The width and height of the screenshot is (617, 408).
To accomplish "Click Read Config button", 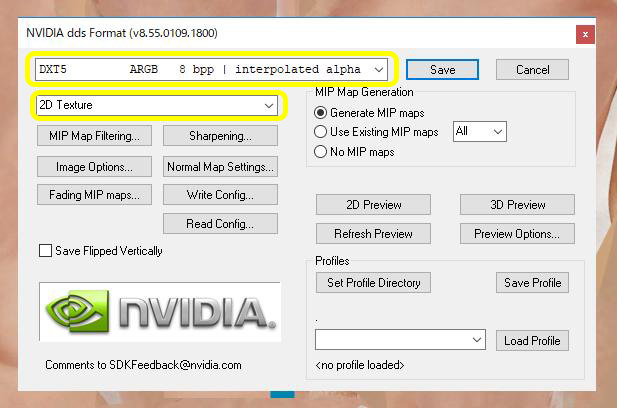I will (220, 224).
